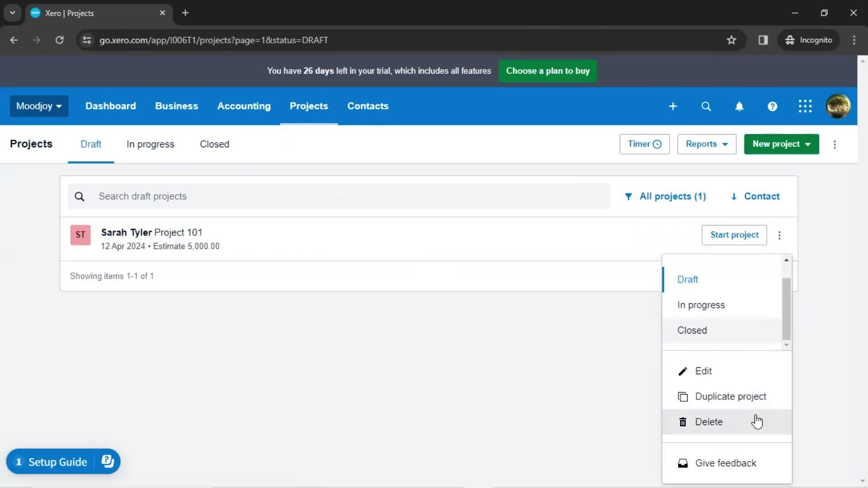Click the popup menu scrollbar thumb

point(786,309)
